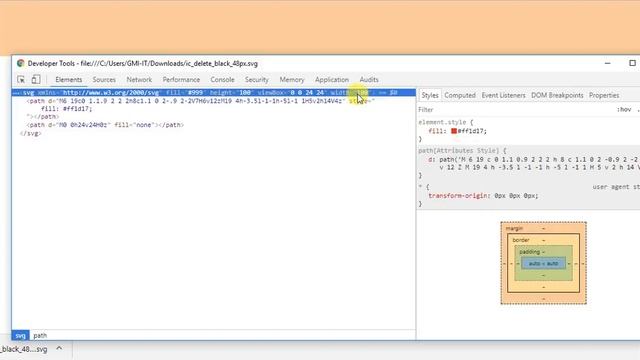Open the Console tab

(222, 80)
